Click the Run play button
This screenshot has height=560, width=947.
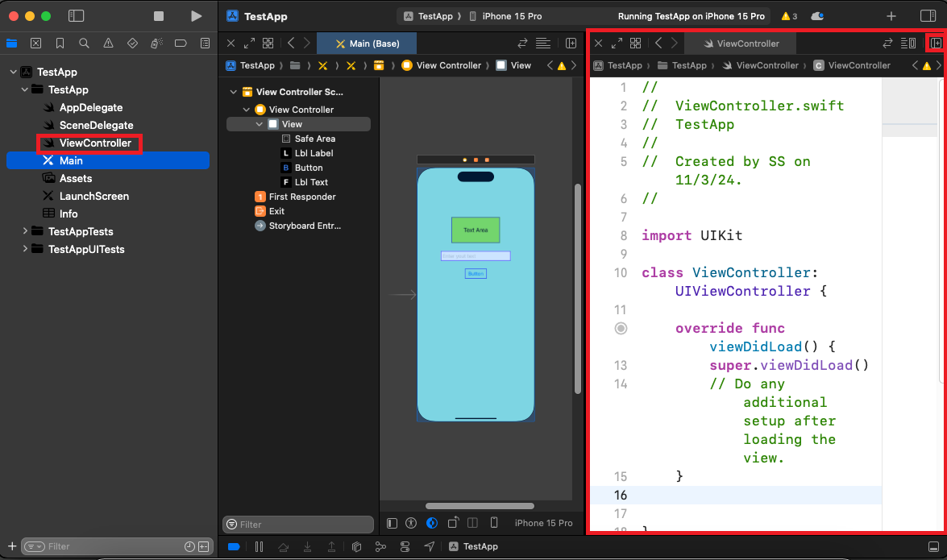(196, 16)
